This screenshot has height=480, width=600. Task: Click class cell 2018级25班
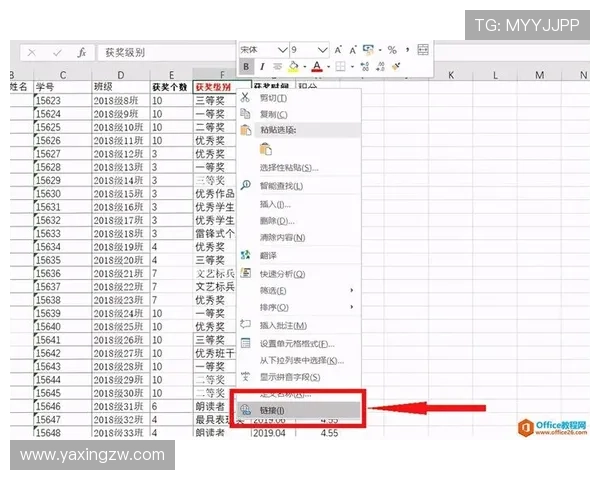pos(121,327)
